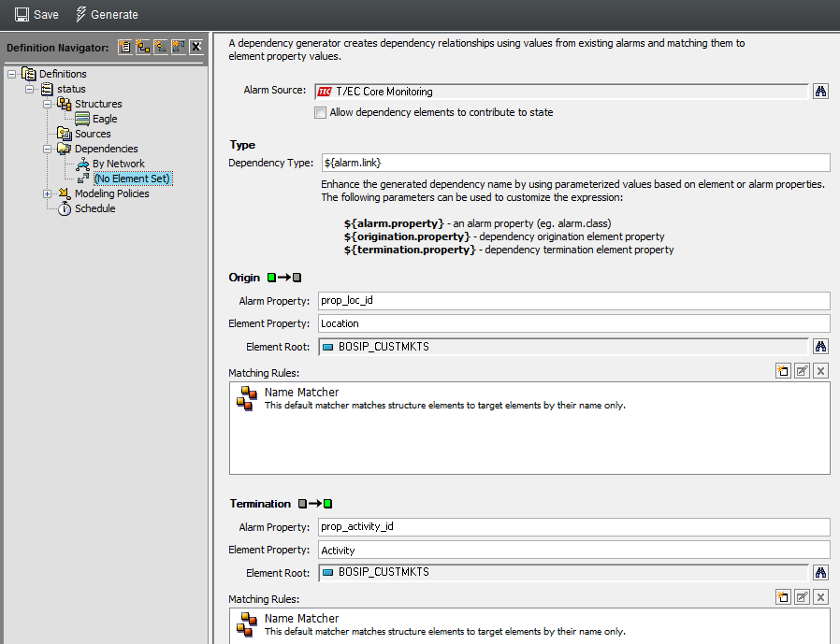Add a new Termination matching rule
Image resolution: width=840 pixels, height=644 pixels.
(783, 597)
